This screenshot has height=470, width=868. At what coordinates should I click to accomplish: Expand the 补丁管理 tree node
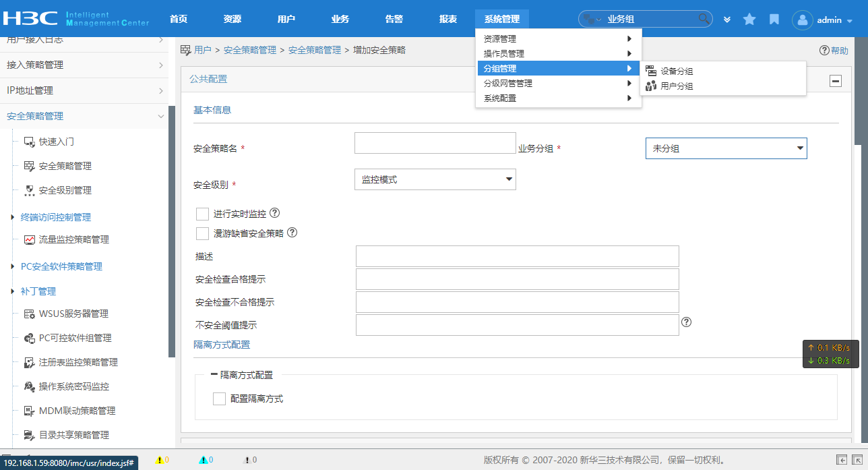click(x=13, y=291)
